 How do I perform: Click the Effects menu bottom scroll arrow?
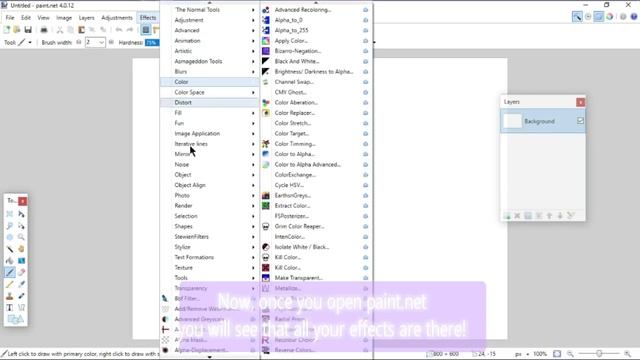210,357
